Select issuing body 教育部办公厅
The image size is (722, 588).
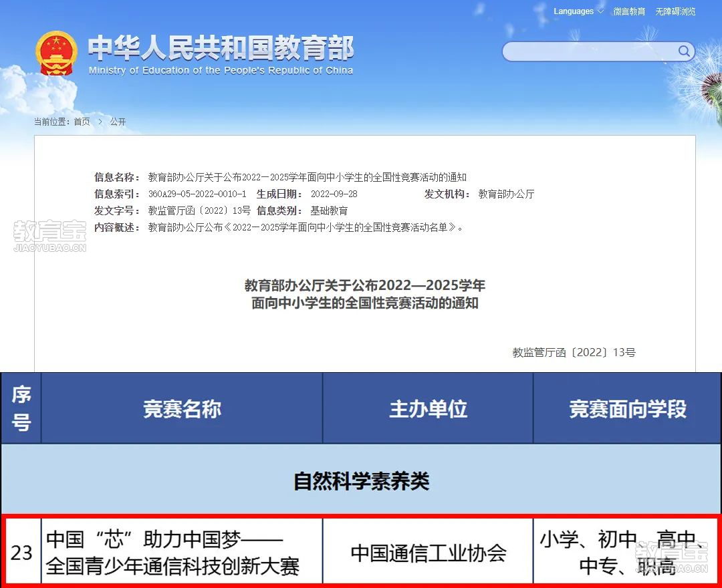click(x=506, y=194)
